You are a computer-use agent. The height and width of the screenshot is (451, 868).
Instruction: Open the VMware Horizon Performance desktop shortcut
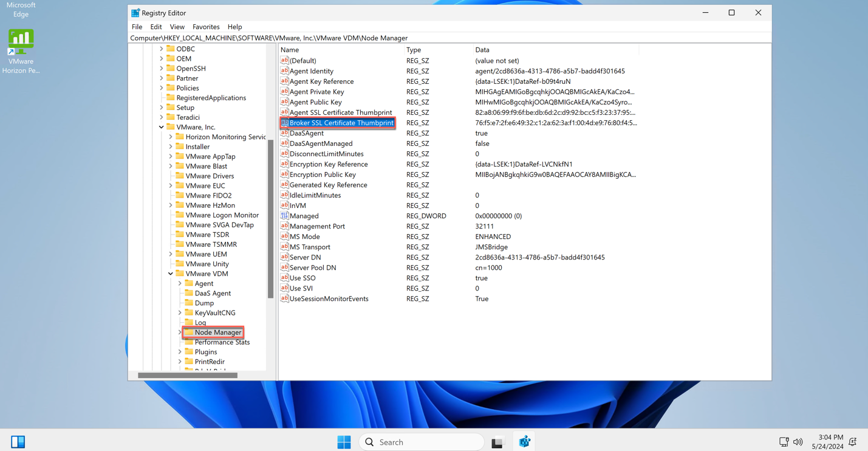21,52
